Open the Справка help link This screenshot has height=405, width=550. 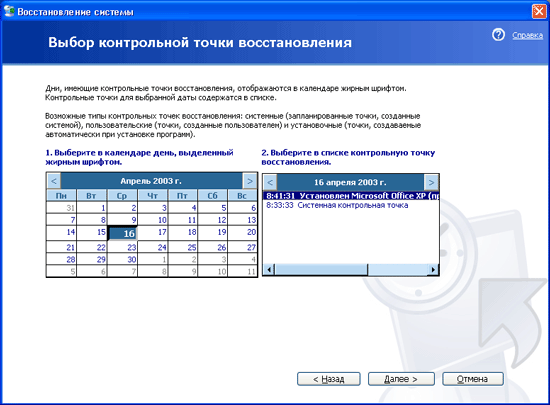click(x=528, y=35)
